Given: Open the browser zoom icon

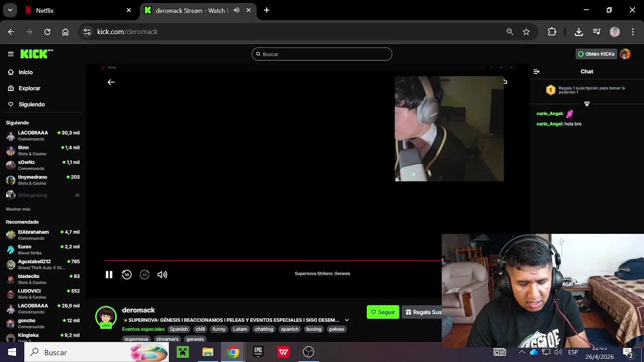Looking at the screenshot, I should (510, 32).
